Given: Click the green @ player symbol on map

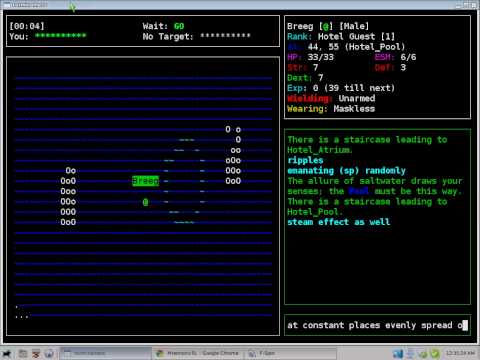Looking at the screenshot, I should (145, 202).
